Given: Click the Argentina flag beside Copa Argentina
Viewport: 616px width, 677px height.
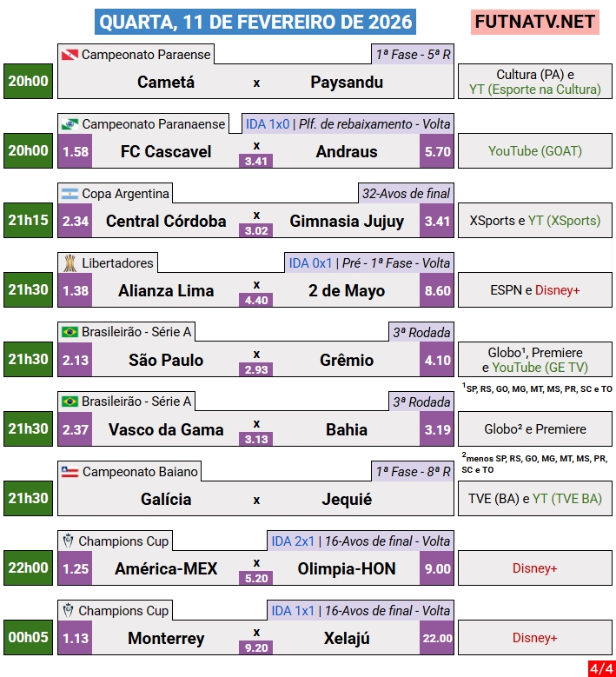Looking at the screenshot, I should point(70,194).
